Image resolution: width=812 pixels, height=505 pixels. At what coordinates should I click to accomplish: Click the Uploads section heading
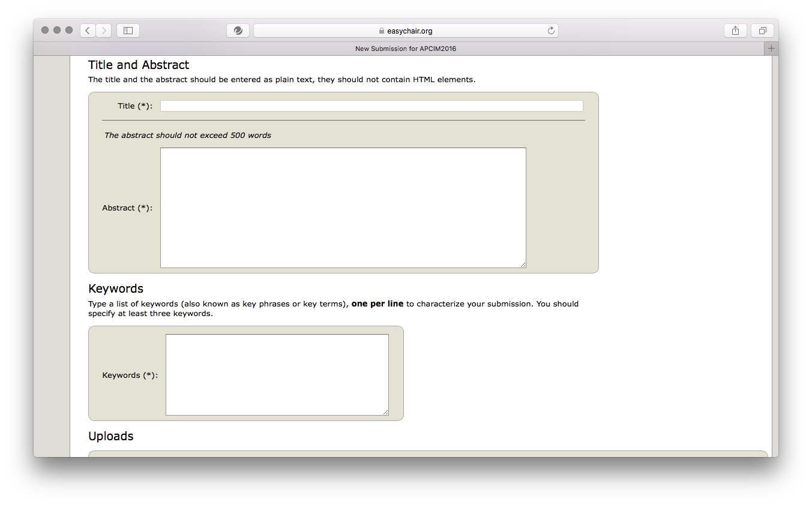tap(111, 436)
